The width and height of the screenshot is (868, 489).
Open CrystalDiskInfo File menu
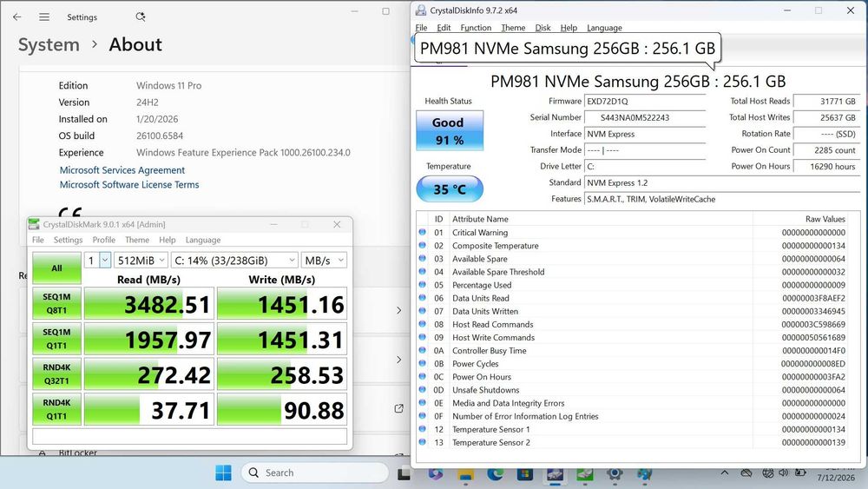(x=421, y=28)
